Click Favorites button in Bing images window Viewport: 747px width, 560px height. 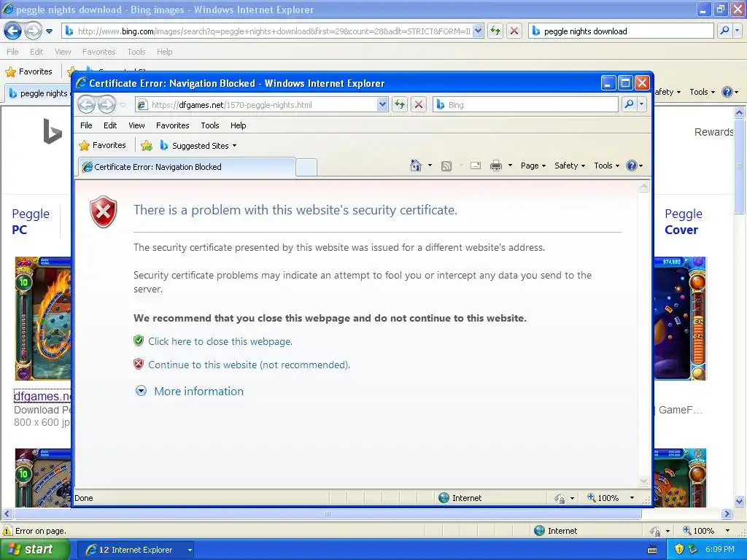pyautogui.click(x=29, y=71)
